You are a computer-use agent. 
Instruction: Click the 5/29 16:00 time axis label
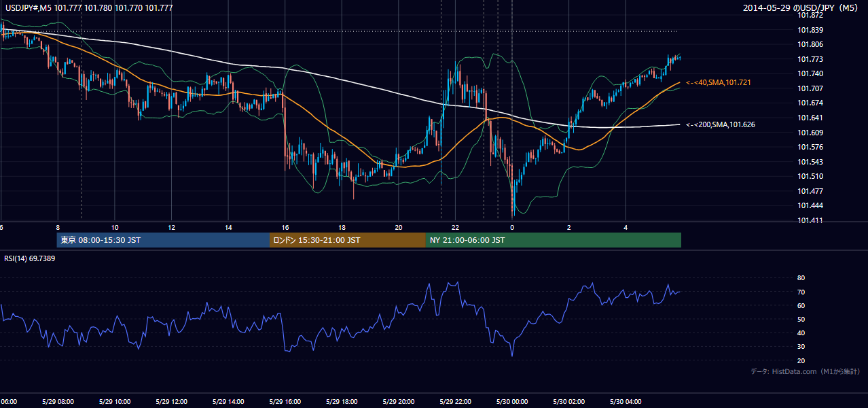(x=285, y=401)
